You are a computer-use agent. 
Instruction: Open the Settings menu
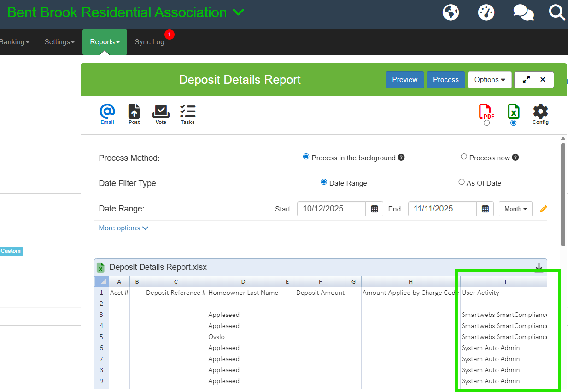click(x=59, y=42)
